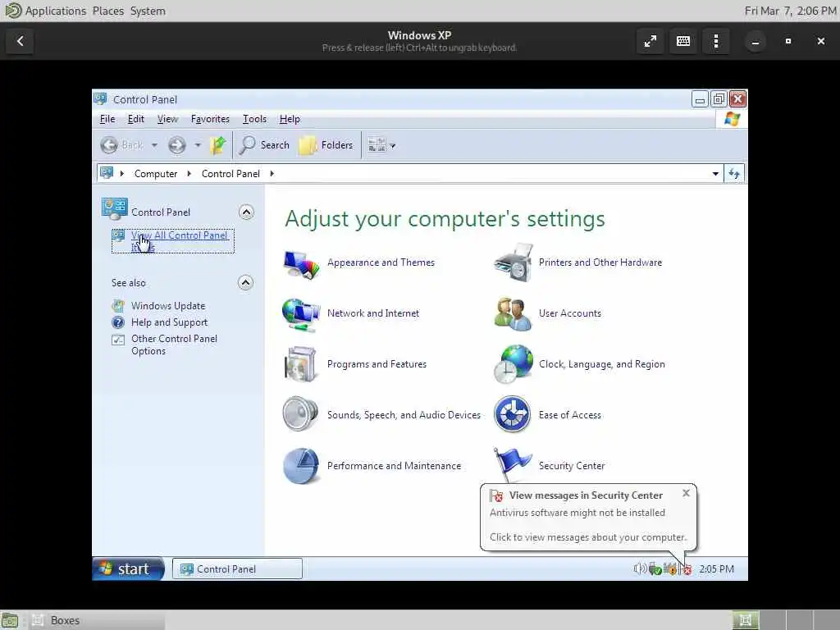The image size is (840, 630).
Task: Open the Places menu in top panel
Action: coord(107,11)
